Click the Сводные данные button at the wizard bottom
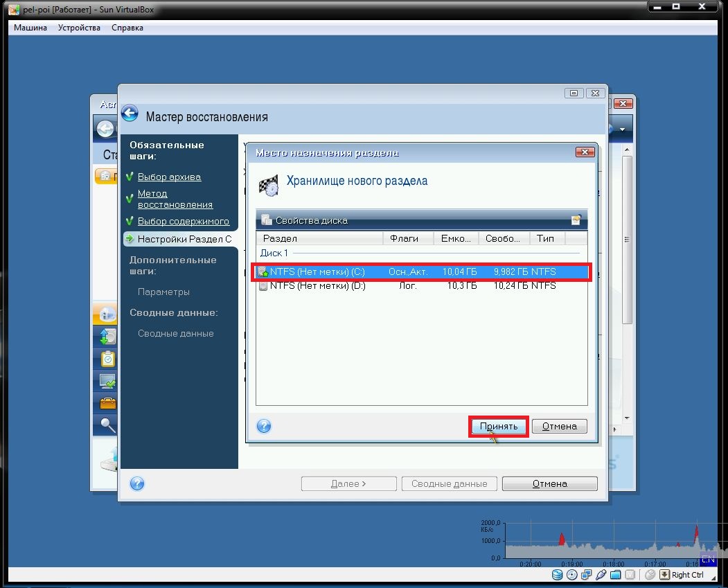 pyautogui.click(x=450, y=483)
